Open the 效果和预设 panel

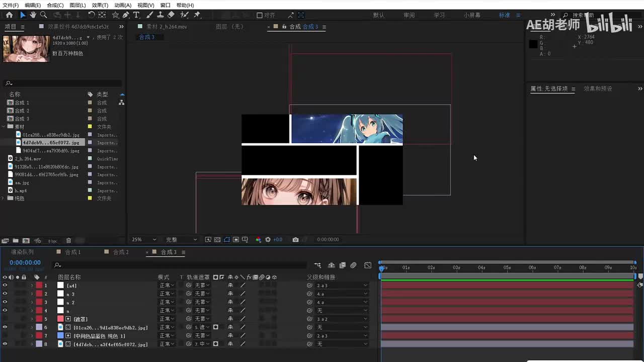tap(598, 88)
